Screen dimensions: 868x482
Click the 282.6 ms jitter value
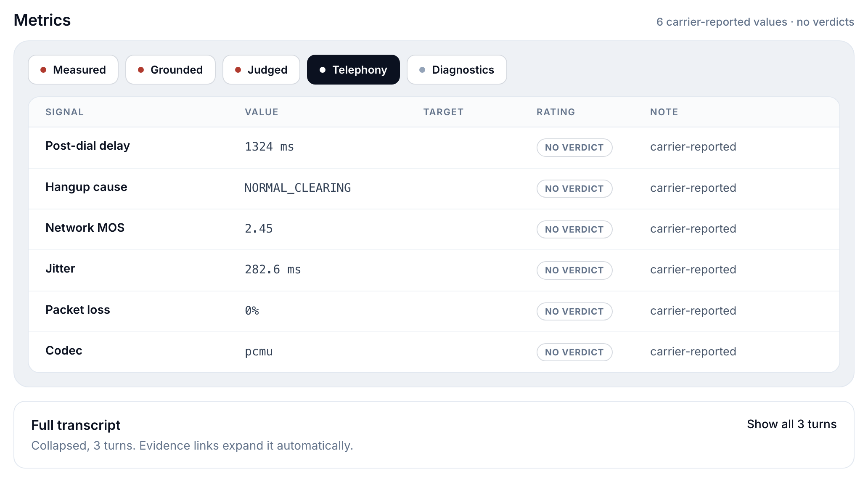pyautogui.click(x=273, y=270)
